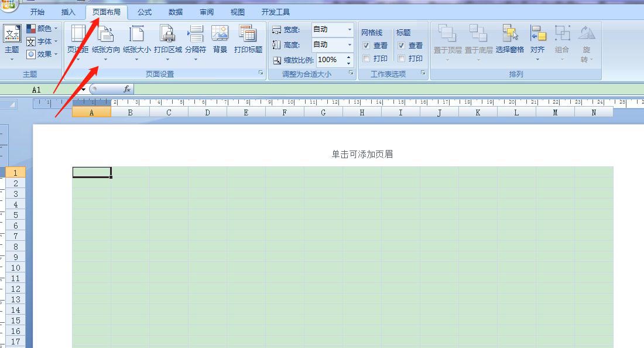Open the 审阅 ribbon tab

pyautogui.click(x=206, y=11)
